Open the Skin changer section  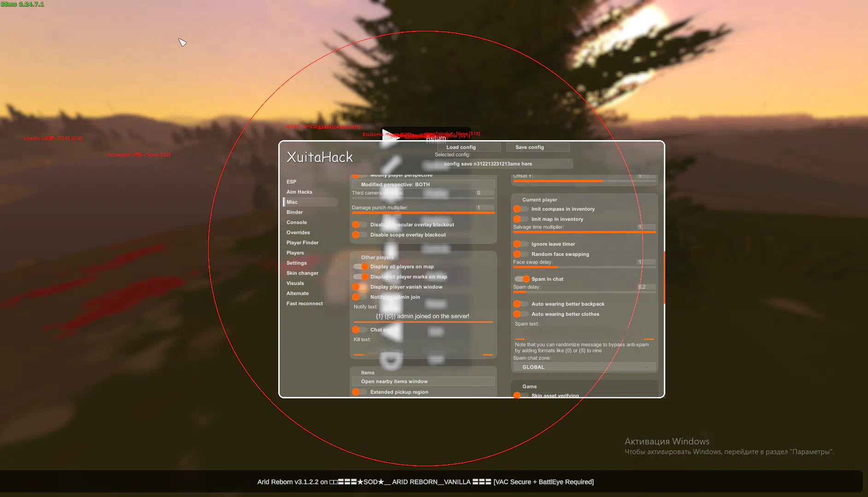302,273
